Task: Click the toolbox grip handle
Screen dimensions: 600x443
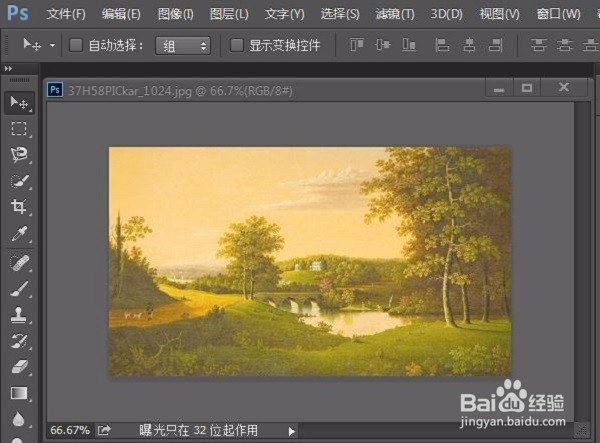Action: 19,80
